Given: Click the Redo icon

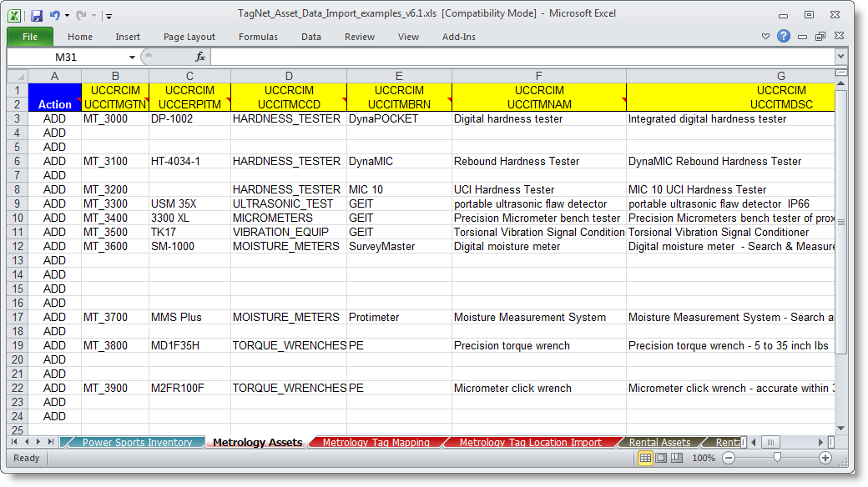Looking at the screenshot, I should tap(81, 16).
